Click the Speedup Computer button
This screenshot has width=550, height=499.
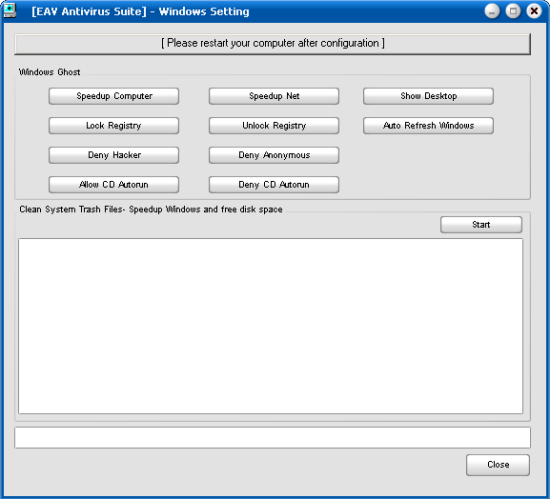[x=114, y=96]
